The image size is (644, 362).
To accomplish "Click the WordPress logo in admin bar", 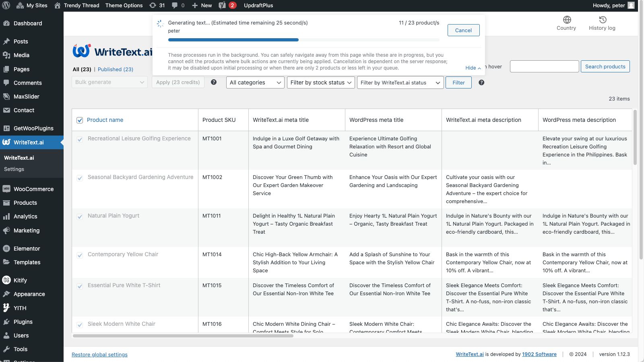I will [x=6, y=5].
